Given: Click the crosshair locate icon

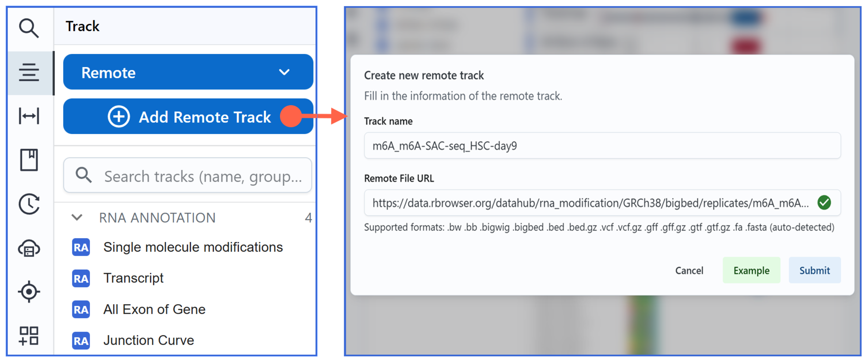Looking at the screenshot, I should [x=29, y=291].
